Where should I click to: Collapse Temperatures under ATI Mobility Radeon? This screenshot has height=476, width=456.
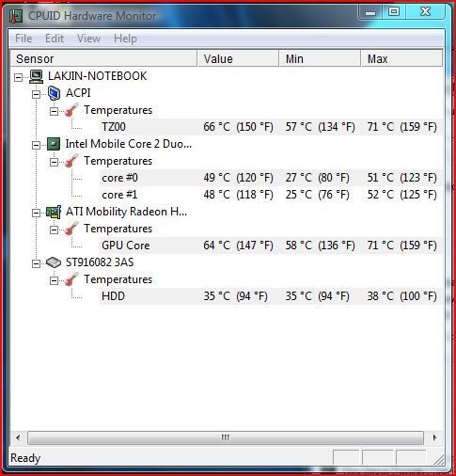(54, 230)
